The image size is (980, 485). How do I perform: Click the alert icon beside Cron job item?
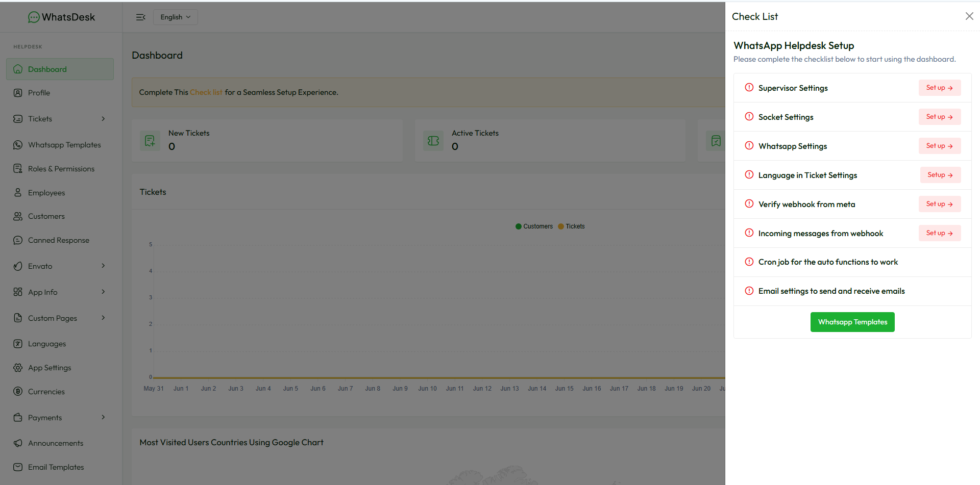749,262
